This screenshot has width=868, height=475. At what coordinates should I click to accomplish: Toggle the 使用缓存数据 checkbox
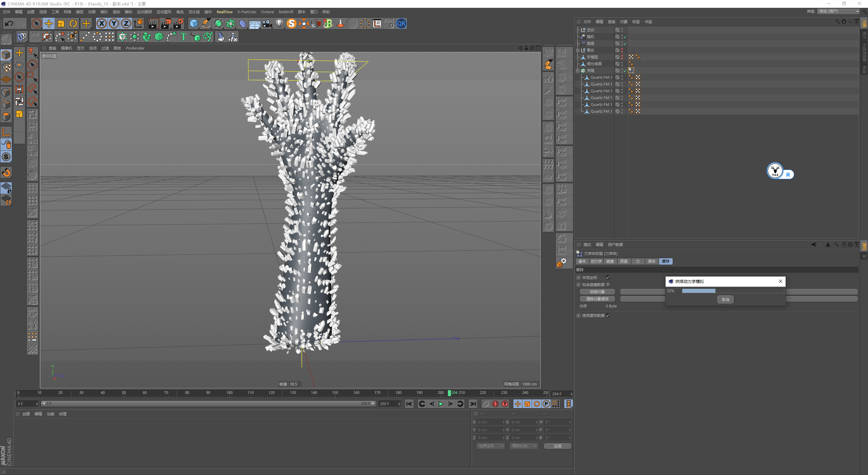(x=608, y=315)
